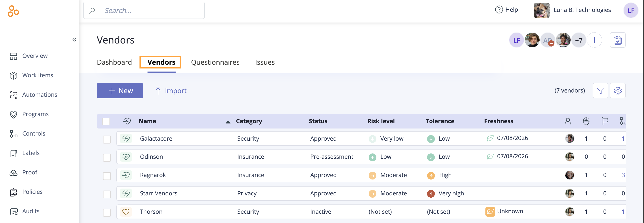Click the controls column header icon

click(x=622, y=121)
